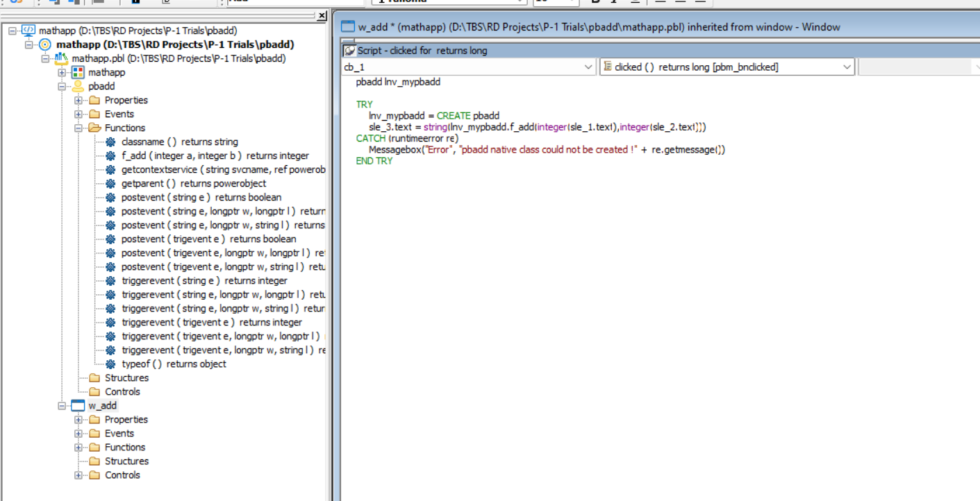Viewport: 980px width, 501px height.
Task: Click the mathapp application object icon
Action: pyautogui.click(x=78, y=72)
